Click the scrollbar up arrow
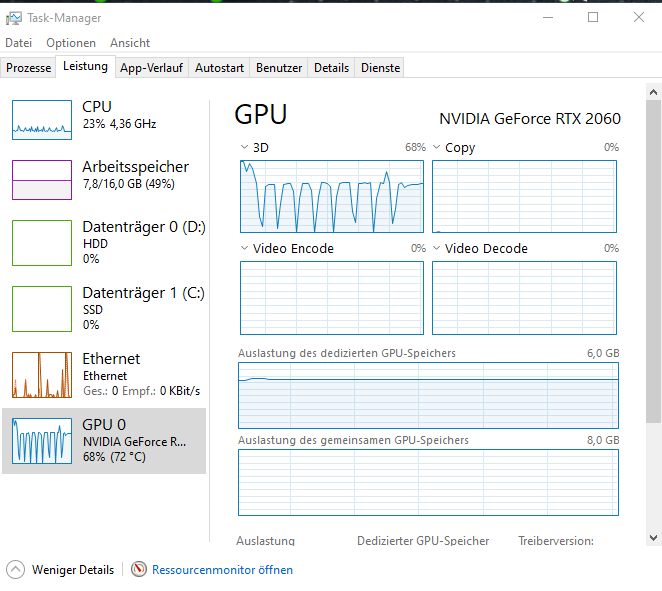The height and width of the screenshot is (591, 662). [653, 92]
